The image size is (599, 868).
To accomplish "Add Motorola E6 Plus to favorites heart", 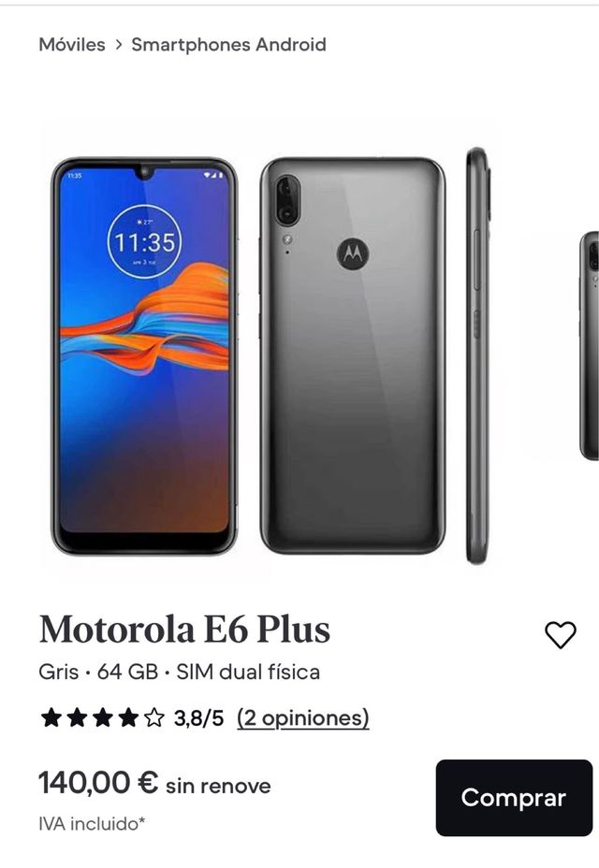I will (x=561, y=634).
